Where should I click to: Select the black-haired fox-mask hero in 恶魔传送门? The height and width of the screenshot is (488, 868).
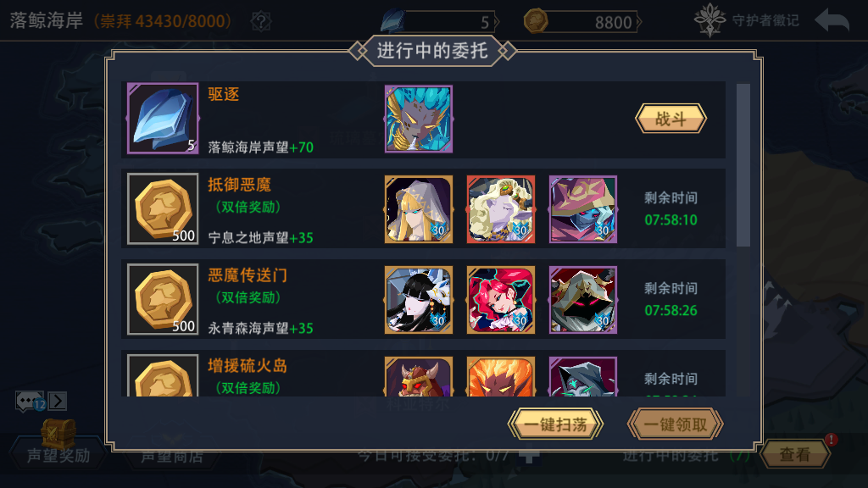pyautogui.click(x=419, y=300)
